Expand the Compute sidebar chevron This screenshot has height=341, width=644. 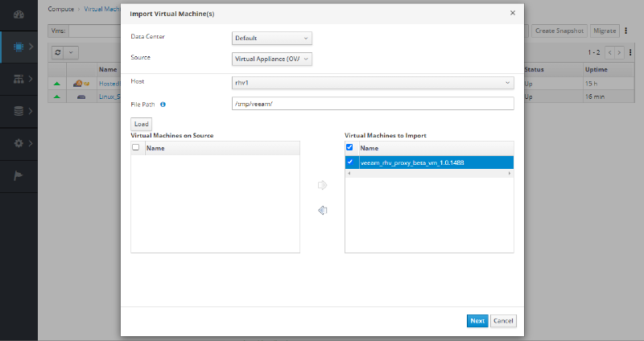(31, 47)
